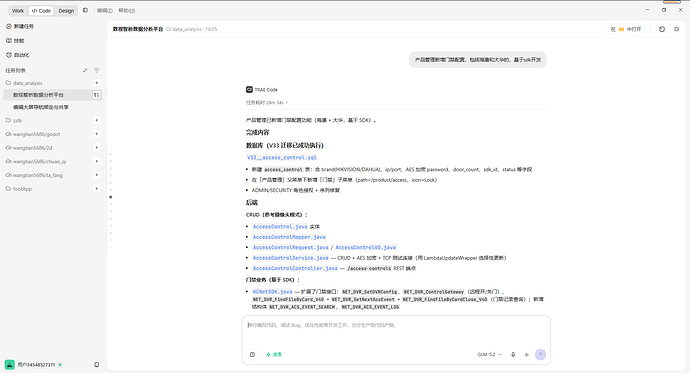Open the 编辑大屏导航概念与共享 task
Viewport: 690px width, 373px height.
pos(41,107)
